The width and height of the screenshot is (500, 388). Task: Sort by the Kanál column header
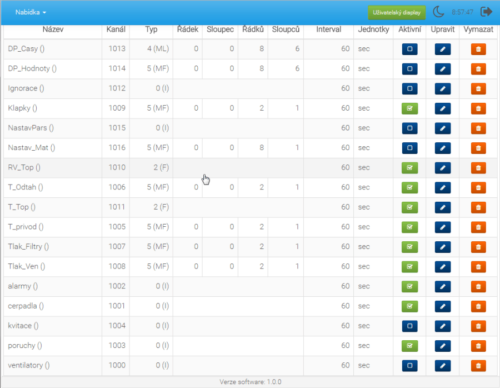pyautogui.click(x=116, y=29)
